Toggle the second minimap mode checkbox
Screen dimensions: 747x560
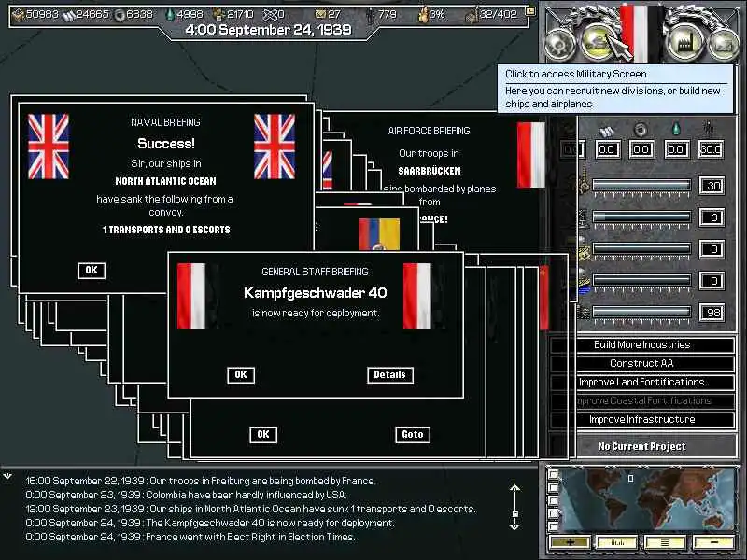pyautogui.click(x=553, y=487)
